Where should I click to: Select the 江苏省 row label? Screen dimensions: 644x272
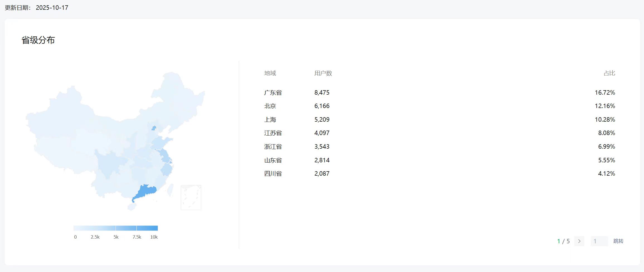click(x=273, y=133)
